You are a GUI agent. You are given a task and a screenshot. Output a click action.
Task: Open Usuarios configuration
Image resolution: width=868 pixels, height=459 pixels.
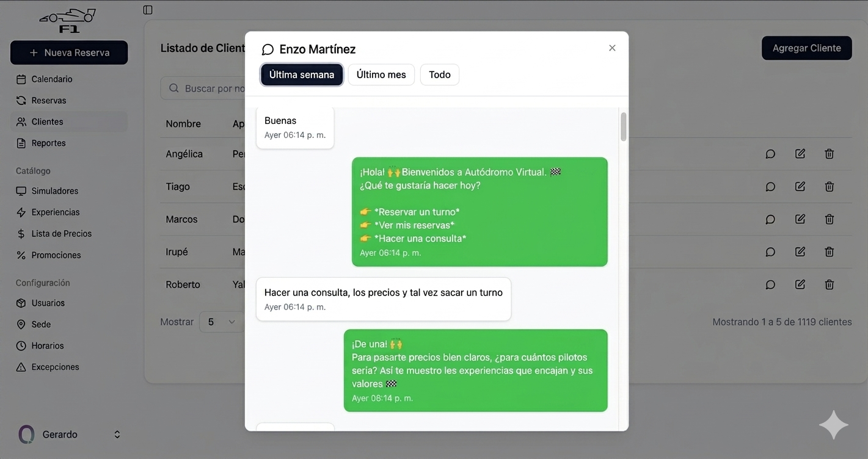tap(69, 303)
